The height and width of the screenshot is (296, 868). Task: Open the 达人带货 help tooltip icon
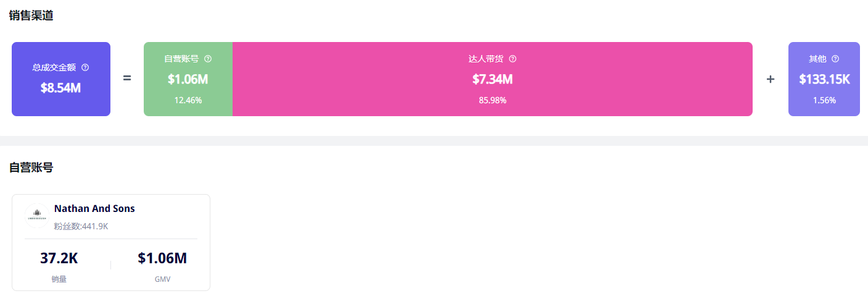pos(513,59)
